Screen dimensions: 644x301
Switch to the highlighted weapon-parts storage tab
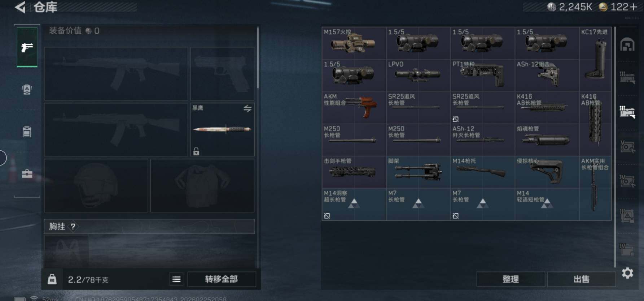[x=627, y=112]
